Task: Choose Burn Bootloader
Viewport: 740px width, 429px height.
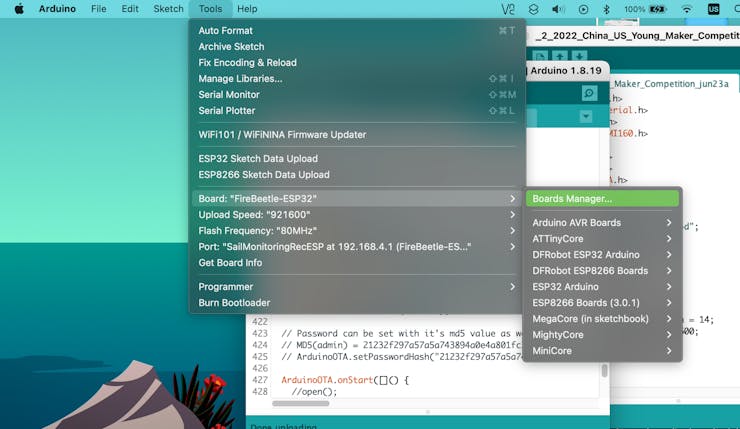Action: 357,303
